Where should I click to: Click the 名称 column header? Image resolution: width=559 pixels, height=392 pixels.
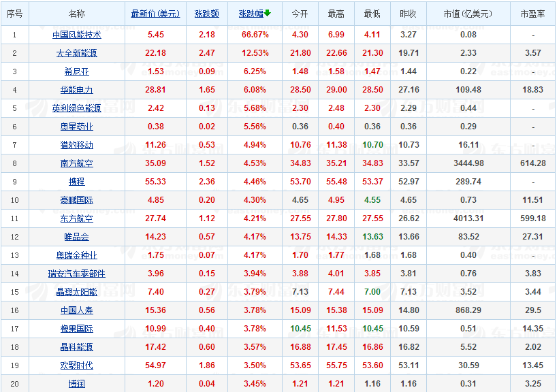pos(77,14)
